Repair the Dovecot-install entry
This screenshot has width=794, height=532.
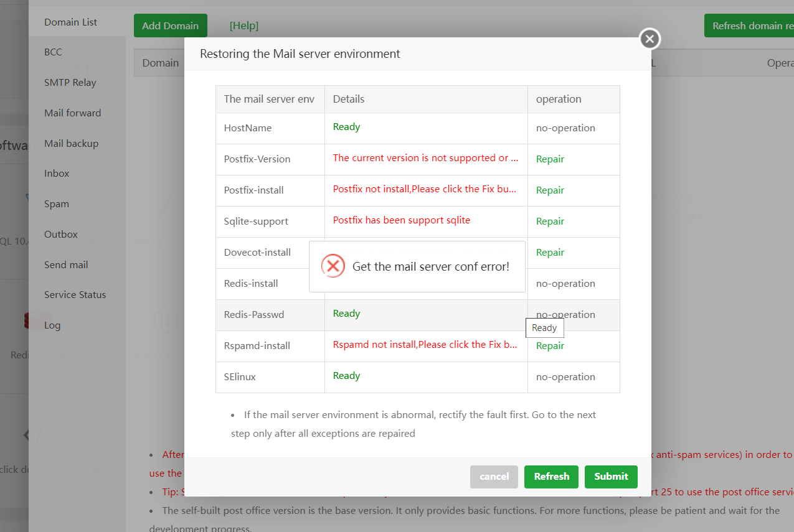(550, 253)
